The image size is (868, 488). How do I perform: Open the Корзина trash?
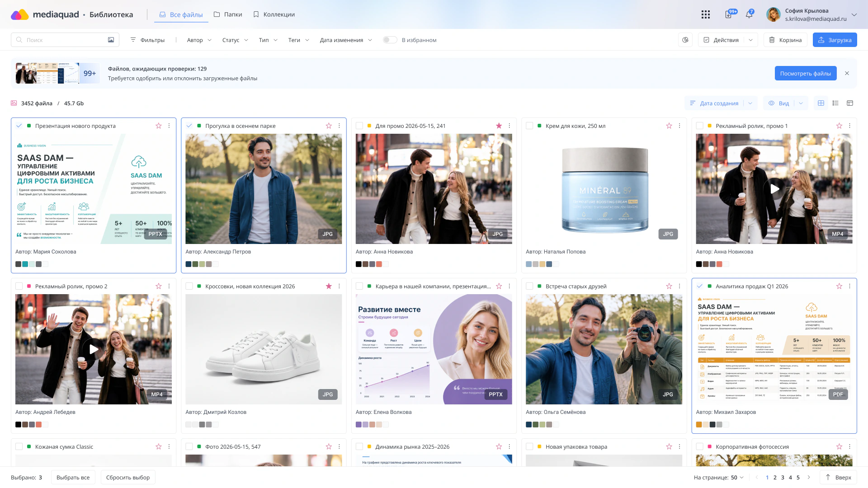785,40
